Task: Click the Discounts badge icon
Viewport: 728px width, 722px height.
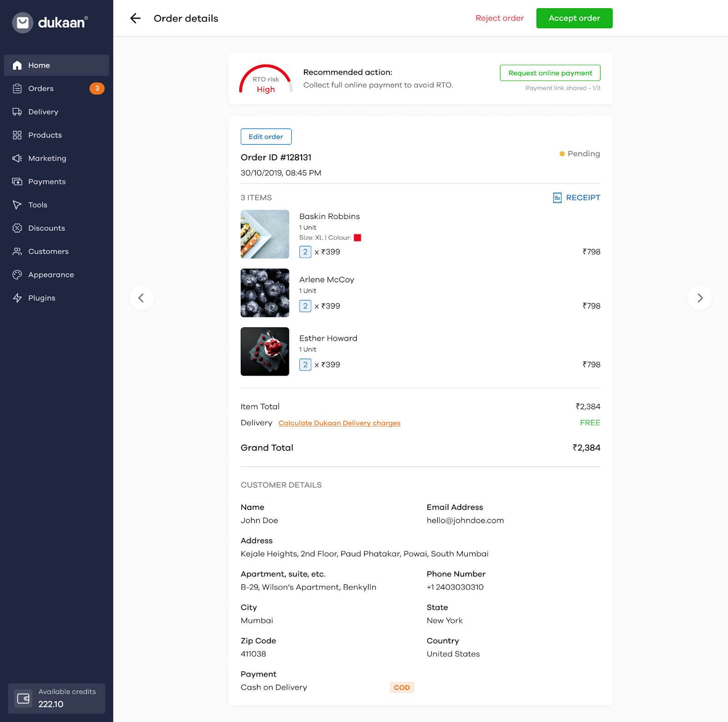Action: [17, 228]
